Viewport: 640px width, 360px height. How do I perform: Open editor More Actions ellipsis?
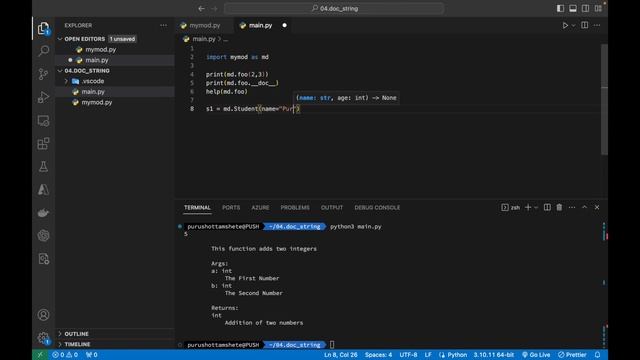click(597, 25)
